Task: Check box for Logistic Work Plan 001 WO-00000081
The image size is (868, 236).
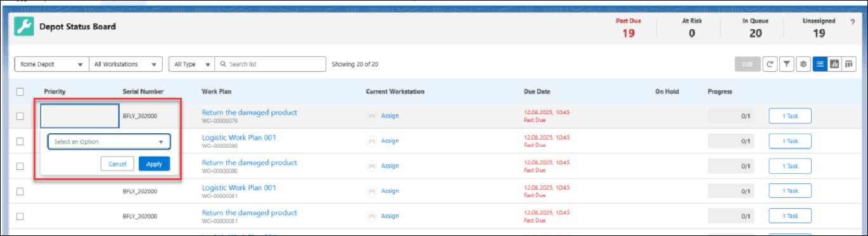Action: pos(20,191)
